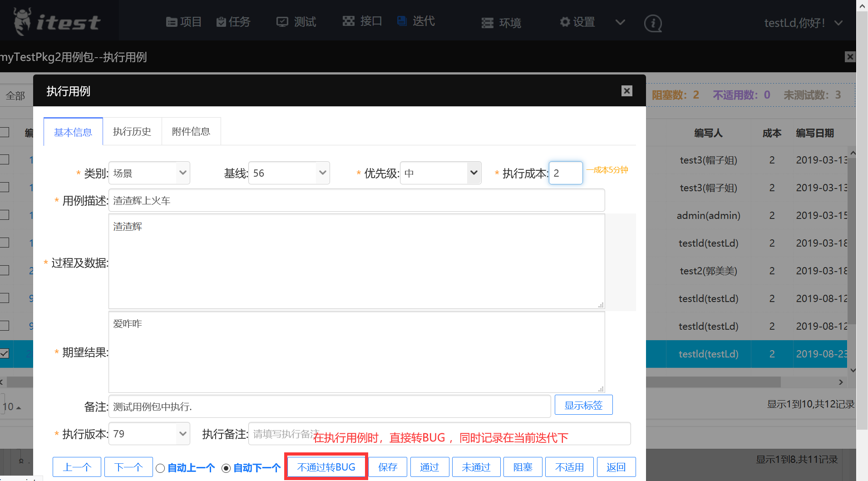Click the 编写日期 column header
The image size is (868, 481).
pyautogui.click(x=815, y=133)
